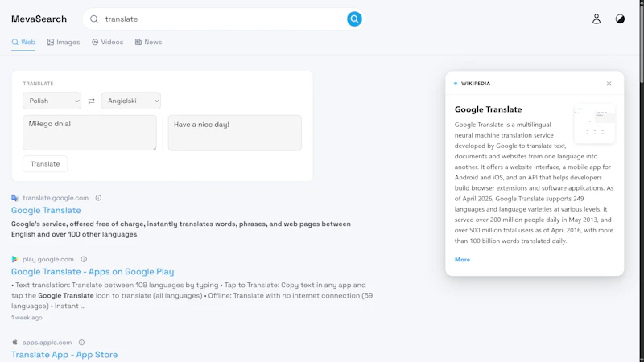Focus the search box containing 'translate'
The image size is (644, 362).
224,19
